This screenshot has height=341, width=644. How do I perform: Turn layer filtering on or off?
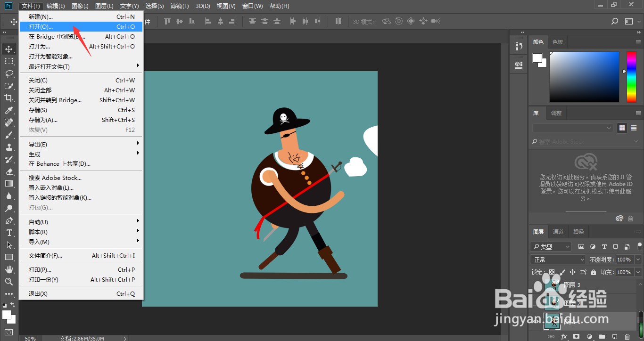(x=639, y=246)
